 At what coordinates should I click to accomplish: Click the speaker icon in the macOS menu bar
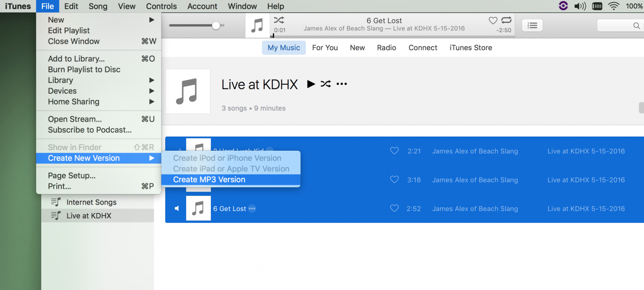tap(580, 6)
